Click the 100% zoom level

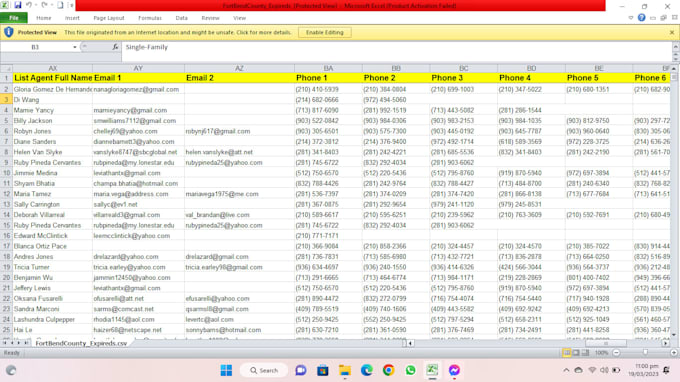(601, 353)
